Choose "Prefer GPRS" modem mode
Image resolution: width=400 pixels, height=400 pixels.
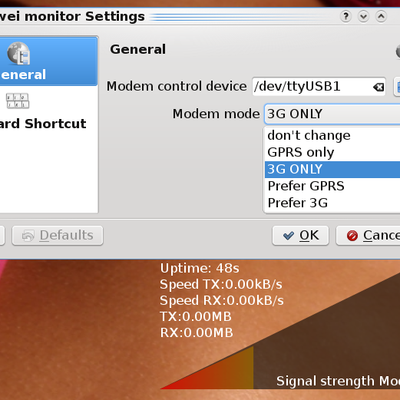(x=333, y=186)
